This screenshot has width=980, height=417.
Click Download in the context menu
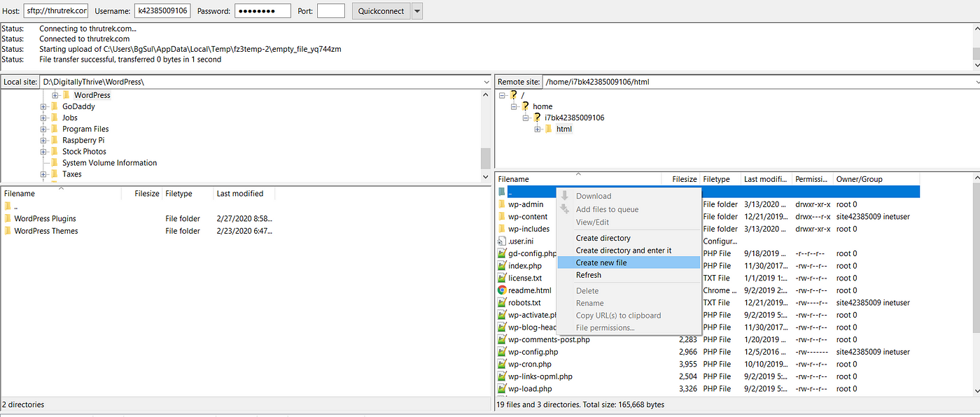593,196
